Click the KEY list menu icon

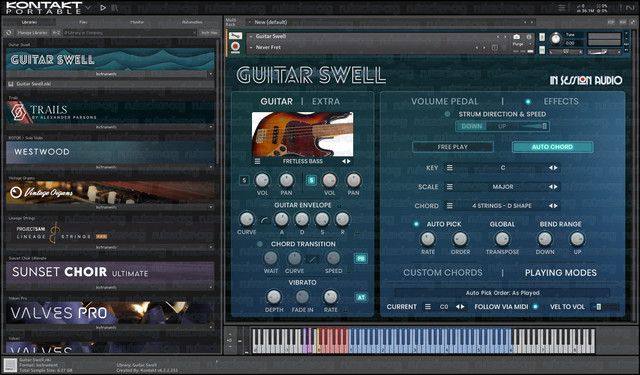point(449,168)
